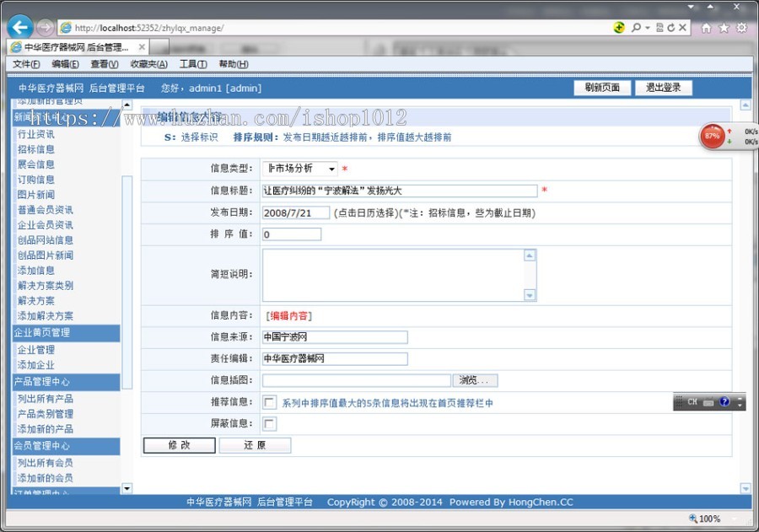Image resolution: width=759 pixels, height=532 pixels.
Task: Collapse the 企业黄页管理 section header
Action: [67, 333]
